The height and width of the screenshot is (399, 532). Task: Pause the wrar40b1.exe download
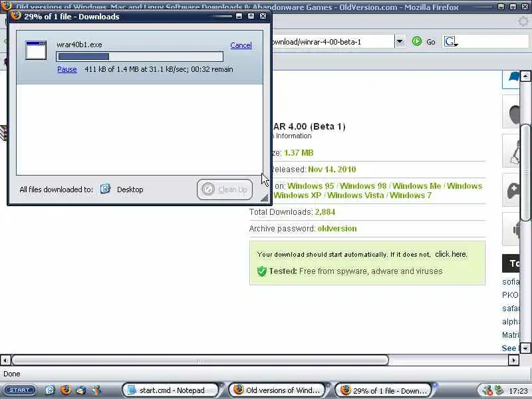click(67, 69)
